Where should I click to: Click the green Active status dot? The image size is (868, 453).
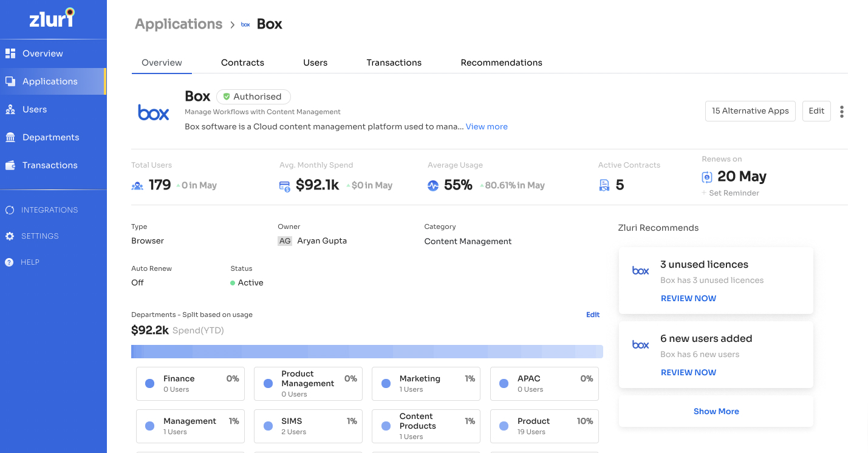pos(233,283)
